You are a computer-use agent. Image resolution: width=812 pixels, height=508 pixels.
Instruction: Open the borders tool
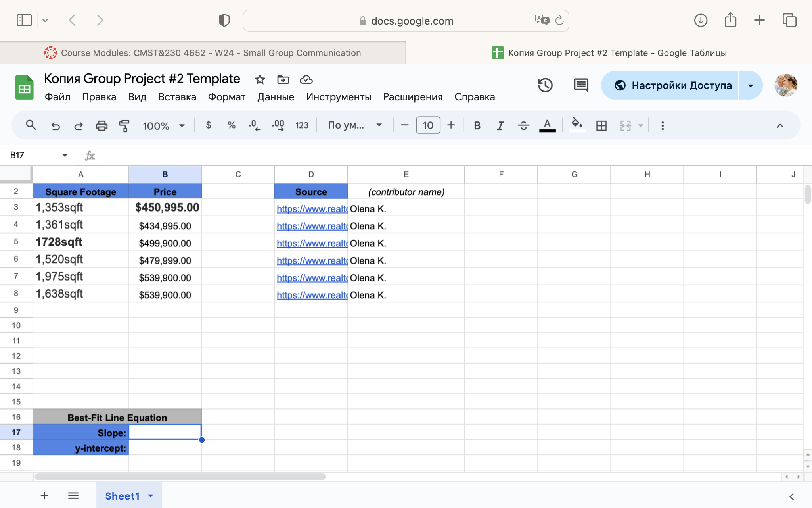[601, 126]
